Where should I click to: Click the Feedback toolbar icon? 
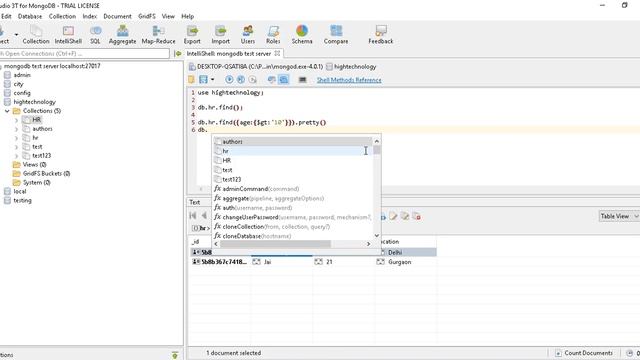[x=380, y=35]
